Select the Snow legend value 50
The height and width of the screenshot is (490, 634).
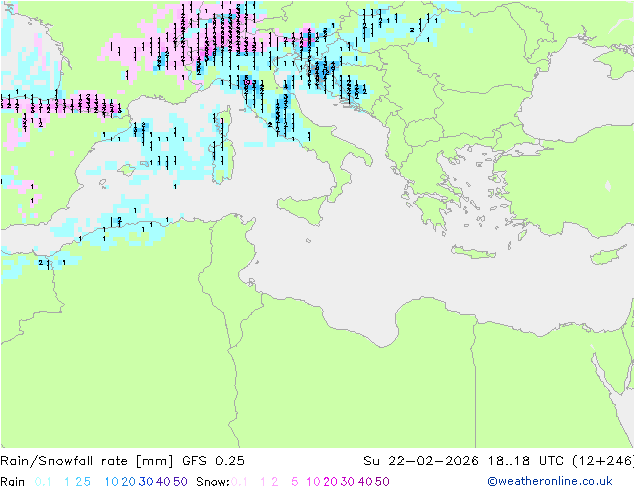click(382, 482)
